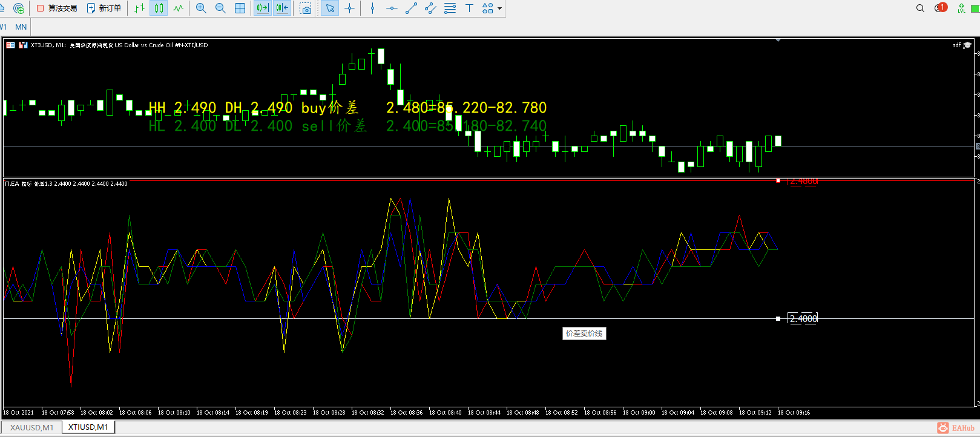
Task: Choose the equidistant channel tool
Action: pyautogui.click(x=430, y=8)
